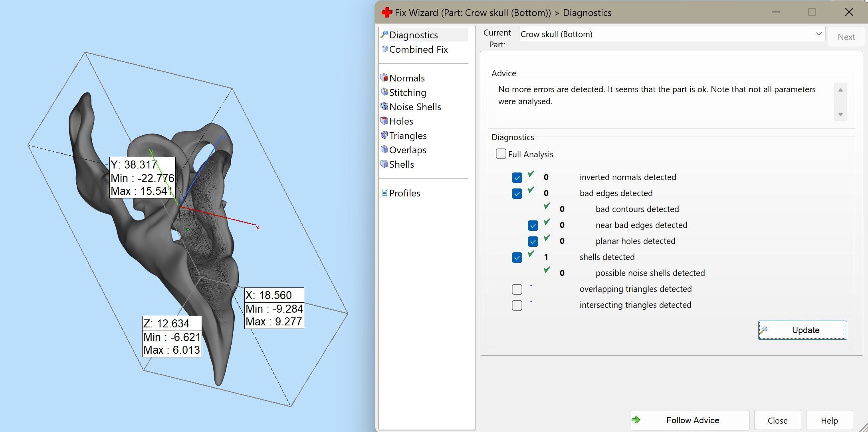This screenshot has height=432, width=868.
Task: Click the Holes cube icon
Action: [384, 121]
